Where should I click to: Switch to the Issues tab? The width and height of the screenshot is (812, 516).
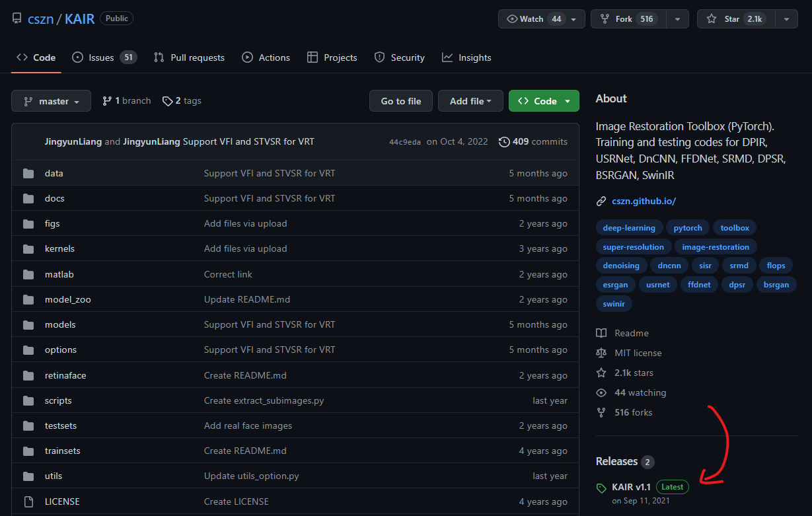coord(103,57)
